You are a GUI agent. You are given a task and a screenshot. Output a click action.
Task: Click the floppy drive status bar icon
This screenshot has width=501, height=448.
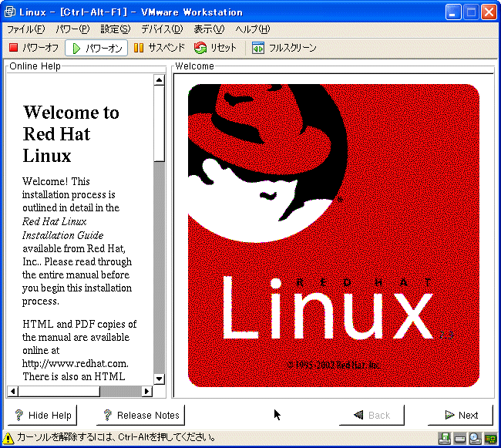[x=445, y=439]
